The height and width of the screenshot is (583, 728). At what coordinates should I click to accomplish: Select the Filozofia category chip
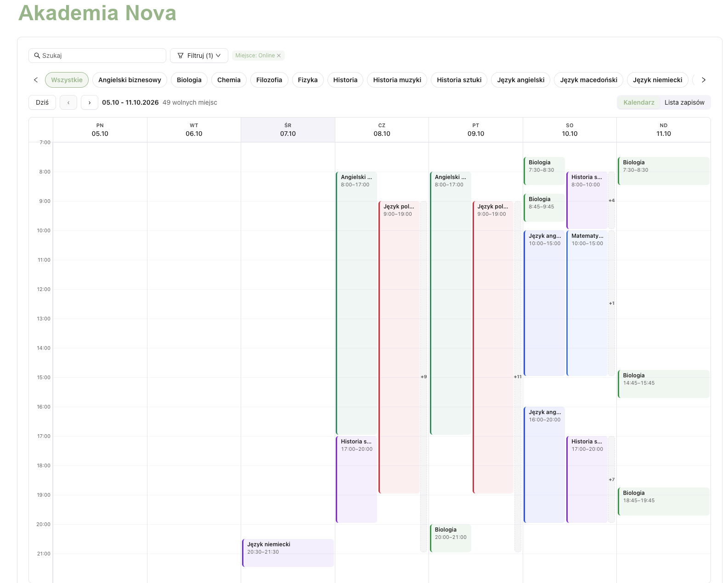[269, 80]
